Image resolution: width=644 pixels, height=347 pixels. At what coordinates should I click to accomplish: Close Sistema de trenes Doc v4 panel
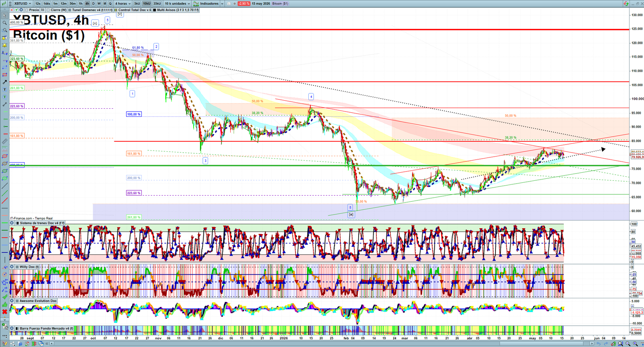click(12, 223)
